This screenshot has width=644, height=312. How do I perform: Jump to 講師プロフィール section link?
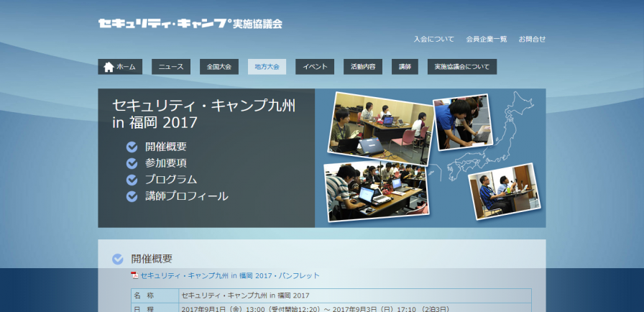(x=186, y=196)
